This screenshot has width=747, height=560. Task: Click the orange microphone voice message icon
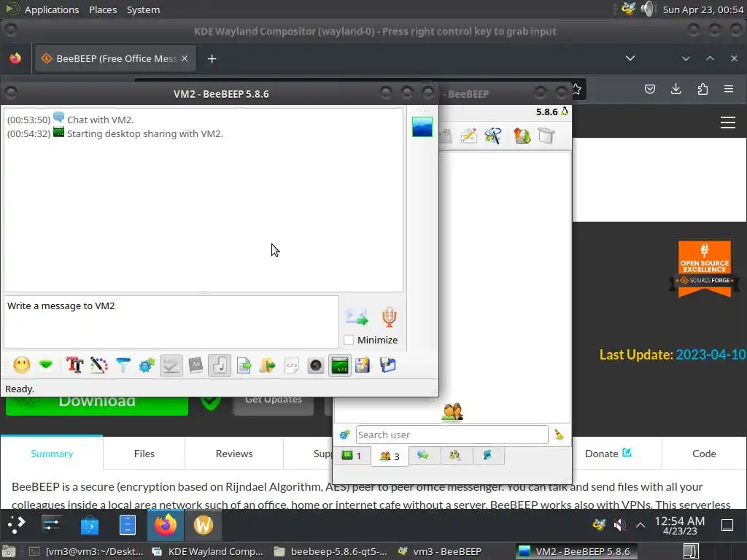tap(390, 317)
